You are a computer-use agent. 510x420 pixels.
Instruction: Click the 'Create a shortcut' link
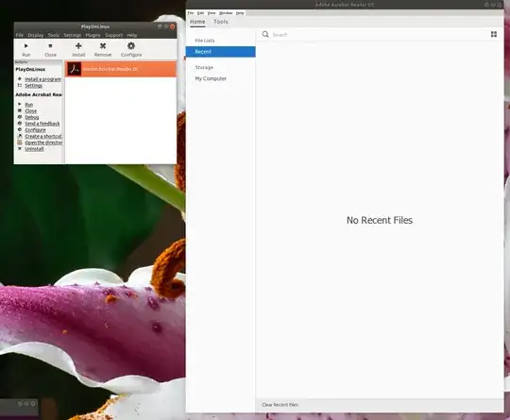[43, 136]
